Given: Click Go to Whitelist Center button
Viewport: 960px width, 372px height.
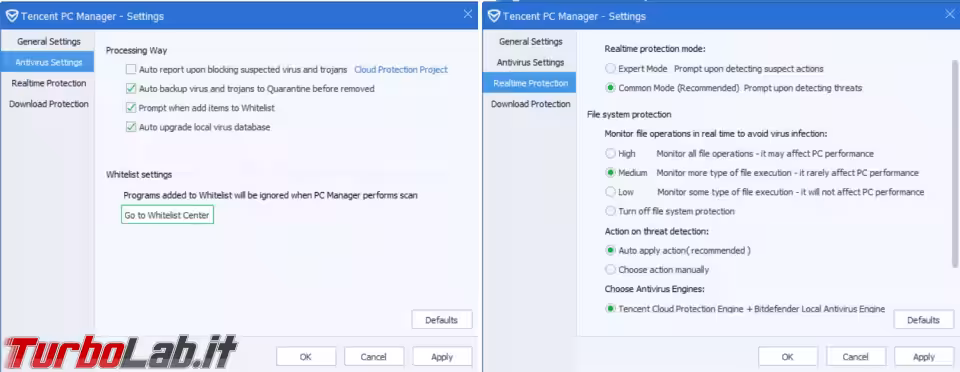Looking at the screenshot, I should [x=167, y=215].
